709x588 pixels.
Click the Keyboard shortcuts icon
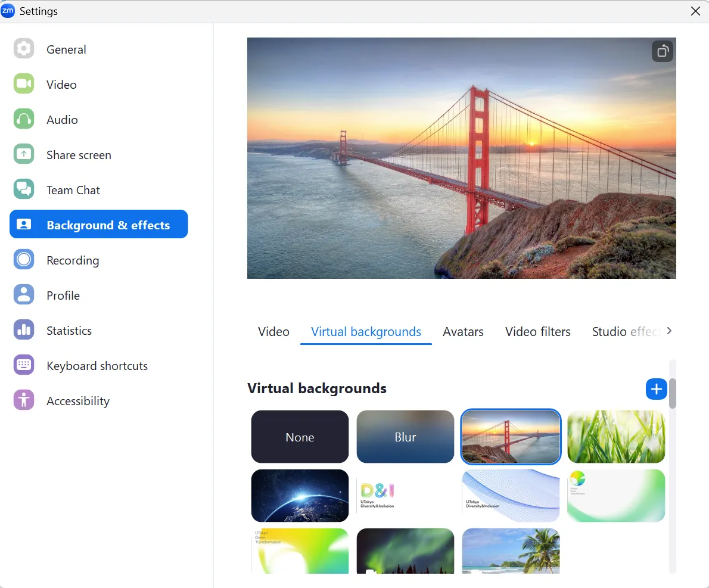coord(24,365)
